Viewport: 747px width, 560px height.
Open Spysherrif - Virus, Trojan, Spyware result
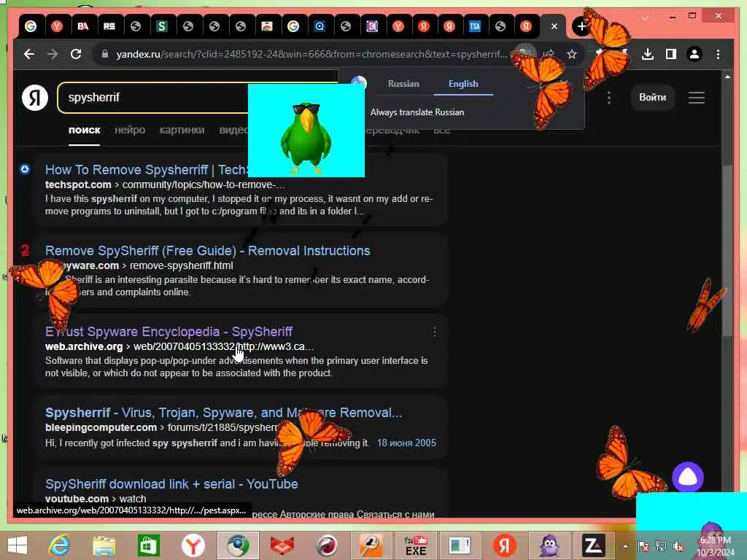pos(223,413)
